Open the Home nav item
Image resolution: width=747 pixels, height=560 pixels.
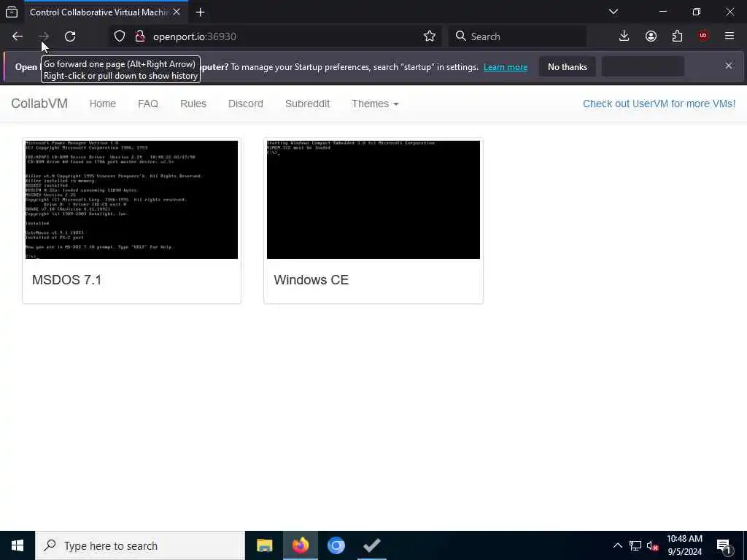point(102,104)
